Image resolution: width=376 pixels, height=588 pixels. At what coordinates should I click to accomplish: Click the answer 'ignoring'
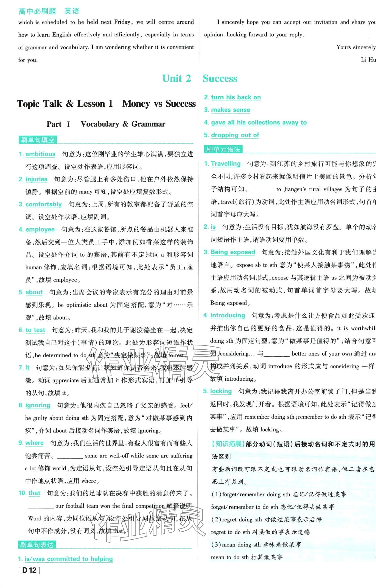[38, 405]
